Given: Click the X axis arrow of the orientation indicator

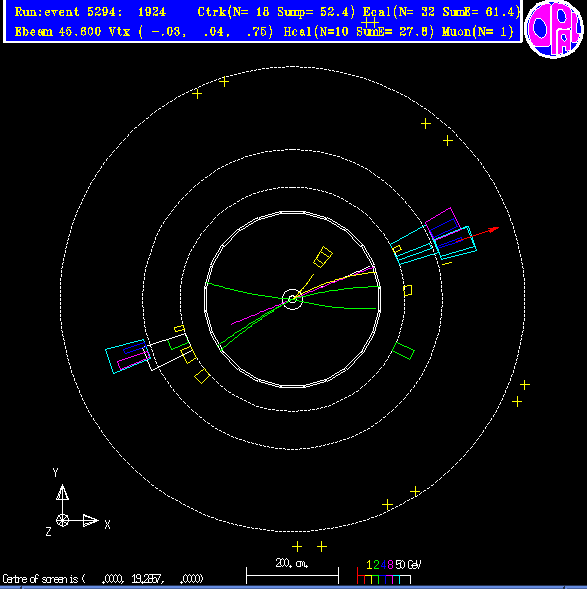Looking at the screenshot, I should [85, 520].
